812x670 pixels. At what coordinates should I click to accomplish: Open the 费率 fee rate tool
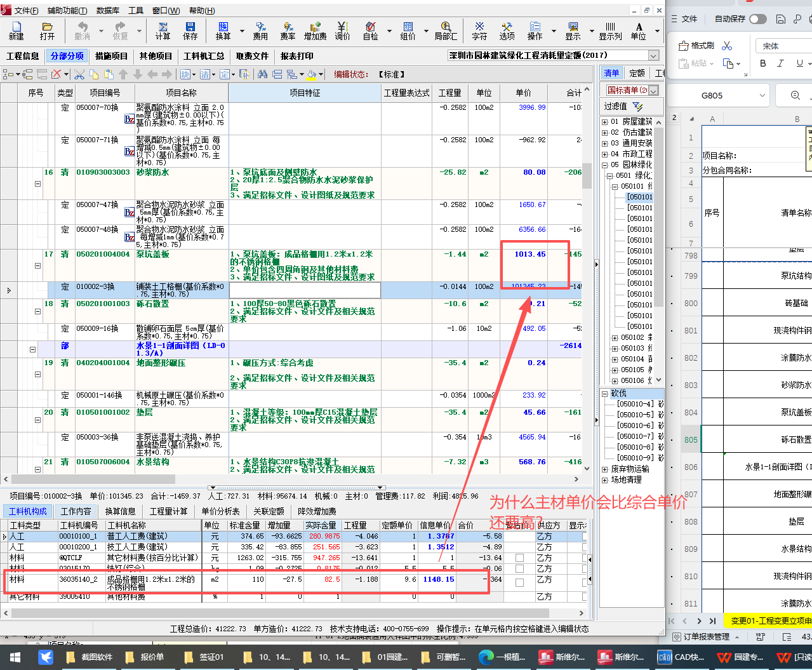point(288,30)
